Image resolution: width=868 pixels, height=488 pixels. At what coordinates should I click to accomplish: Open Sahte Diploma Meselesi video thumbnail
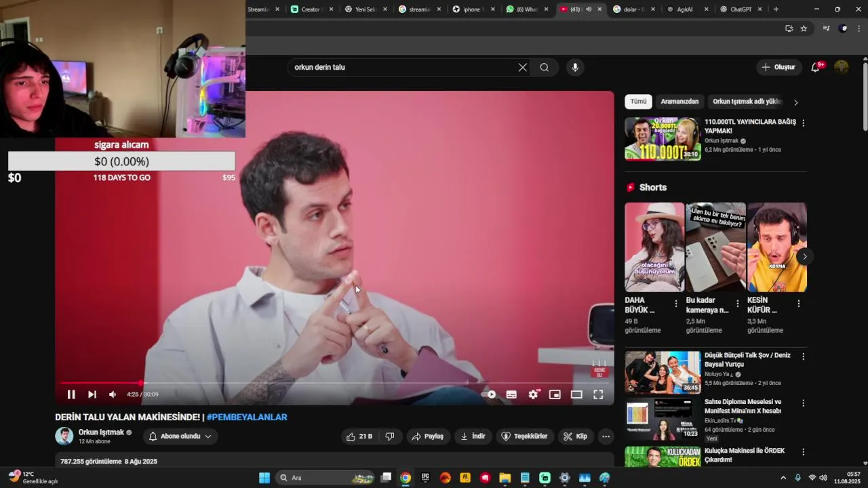pos(663,419)
